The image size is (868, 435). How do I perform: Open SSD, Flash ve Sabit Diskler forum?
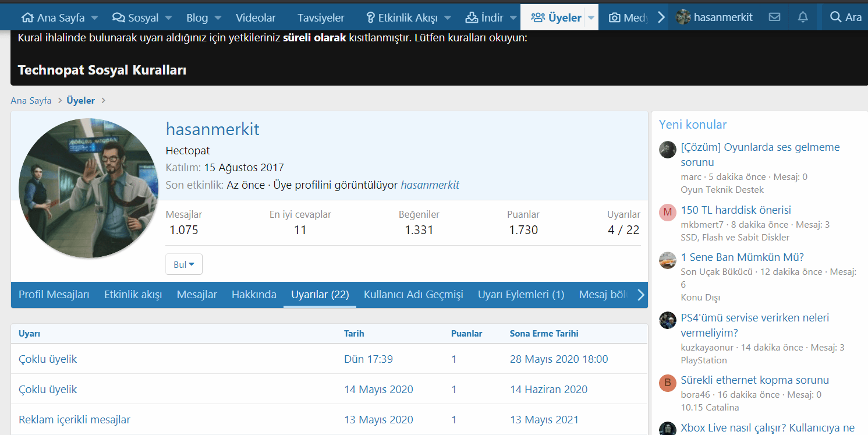coord(735,238)
